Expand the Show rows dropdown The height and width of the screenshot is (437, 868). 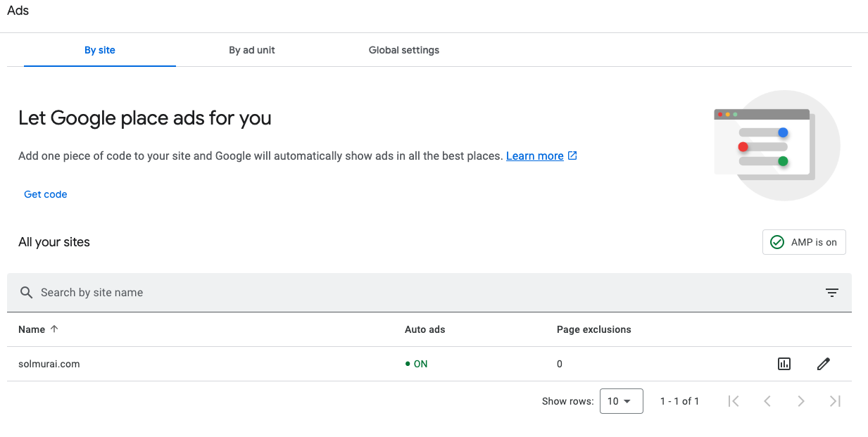tap(621, 401)
